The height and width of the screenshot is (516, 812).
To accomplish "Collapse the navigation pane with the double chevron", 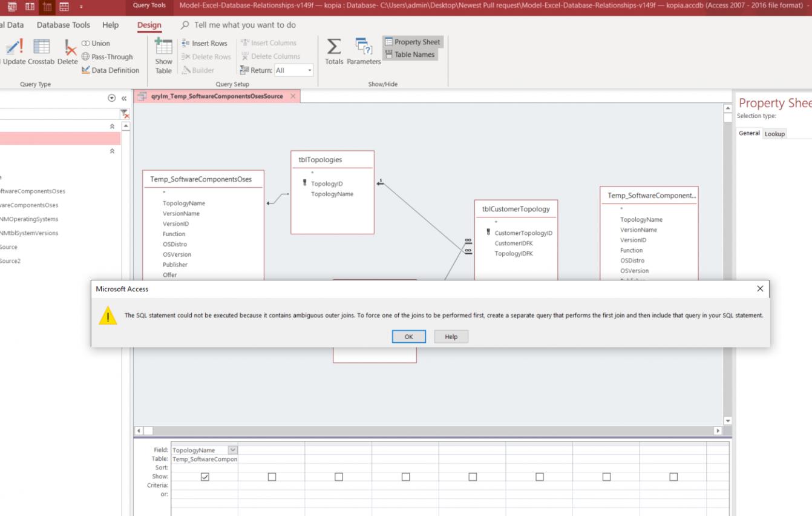I will coord(123,99).
